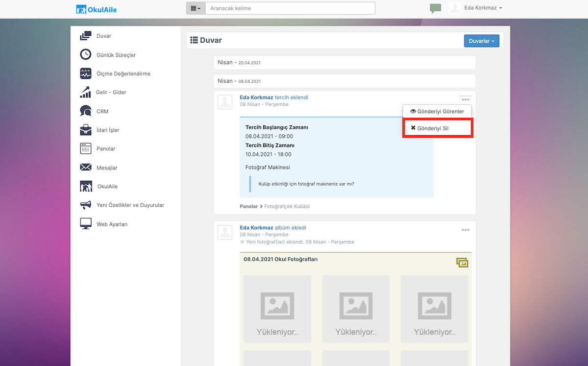Open the OkulAile logo home link
588x366 pixels.
pyautogui.click(x=97, y=9)
